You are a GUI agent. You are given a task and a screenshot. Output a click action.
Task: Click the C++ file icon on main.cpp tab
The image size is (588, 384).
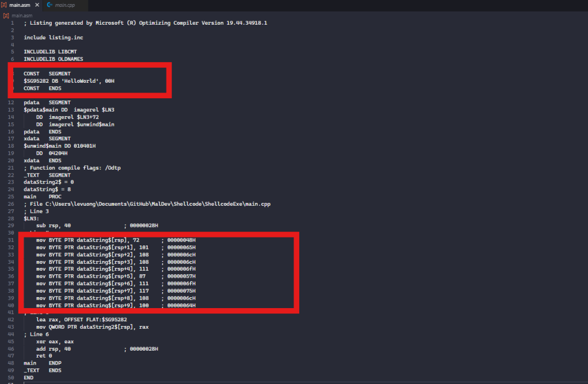click(49, 5)
